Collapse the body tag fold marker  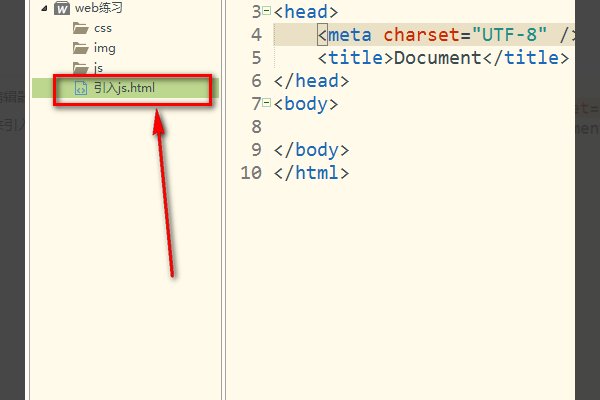point(267,102)
